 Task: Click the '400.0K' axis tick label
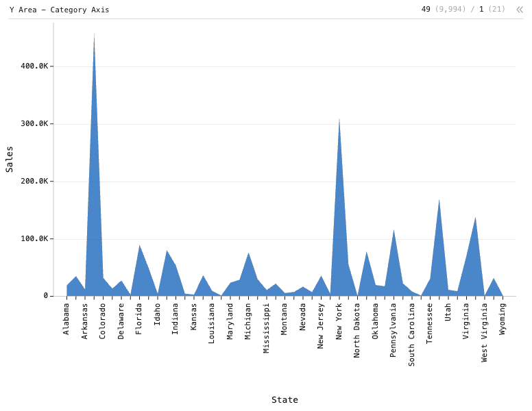tap(34, 66)
